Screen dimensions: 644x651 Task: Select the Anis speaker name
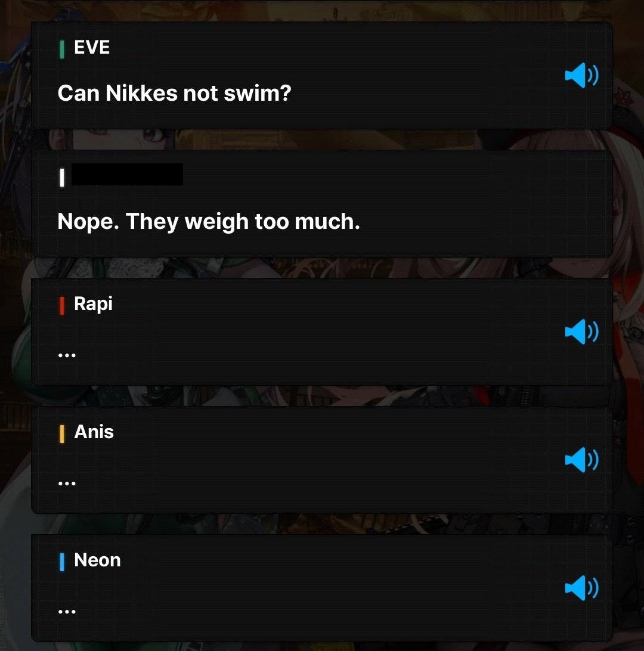[94, 432]
